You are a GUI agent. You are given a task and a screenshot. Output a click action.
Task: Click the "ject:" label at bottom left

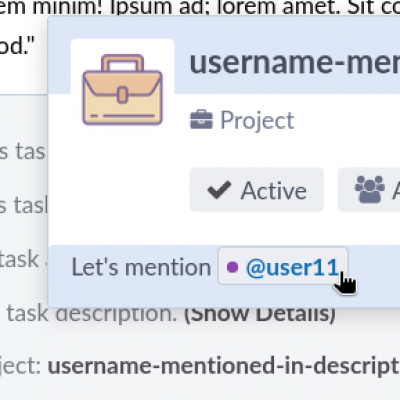pos(21,366)
